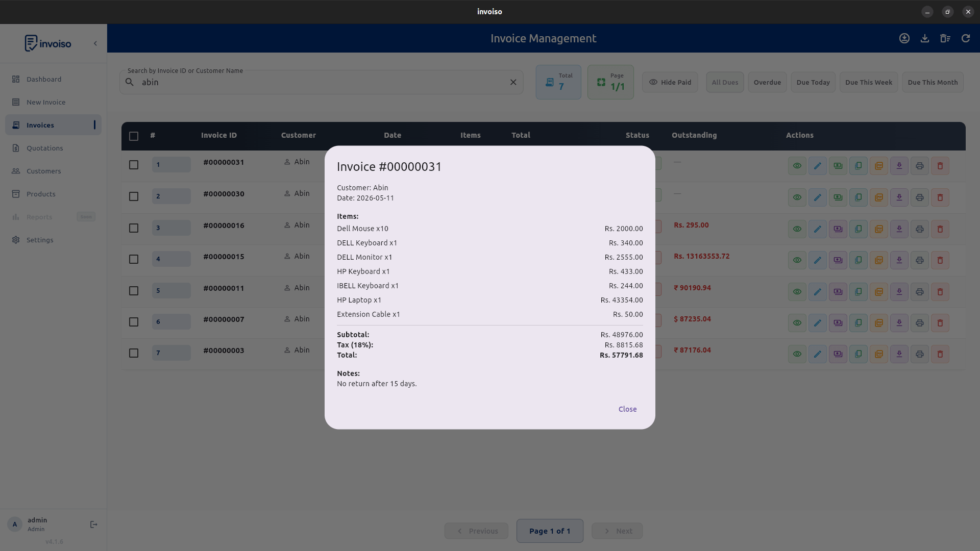Filter invoices Due This Week
Image resolution: width=980 pixels, height=551 pixels.
click(869, 82)
